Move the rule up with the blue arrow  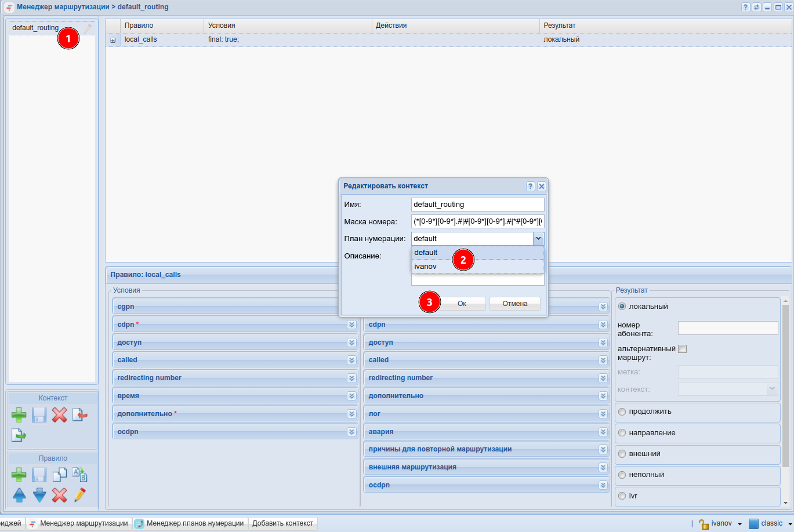click(x=19, y=495)
